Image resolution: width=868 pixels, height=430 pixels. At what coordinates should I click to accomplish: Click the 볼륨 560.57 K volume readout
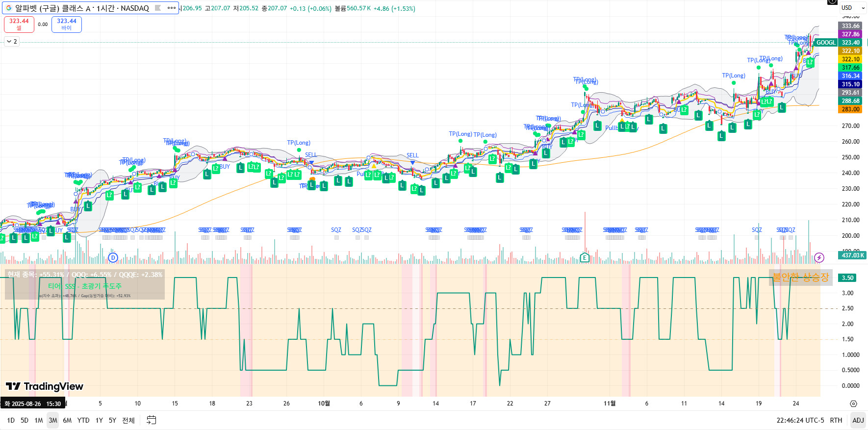click(353, 8)
